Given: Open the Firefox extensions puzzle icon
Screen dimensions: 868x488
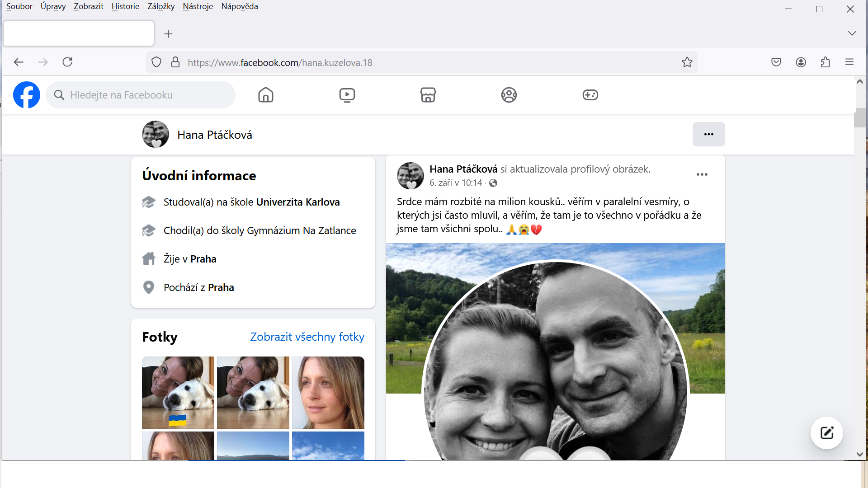Looking at the screenshot, I should click(825, 62).
